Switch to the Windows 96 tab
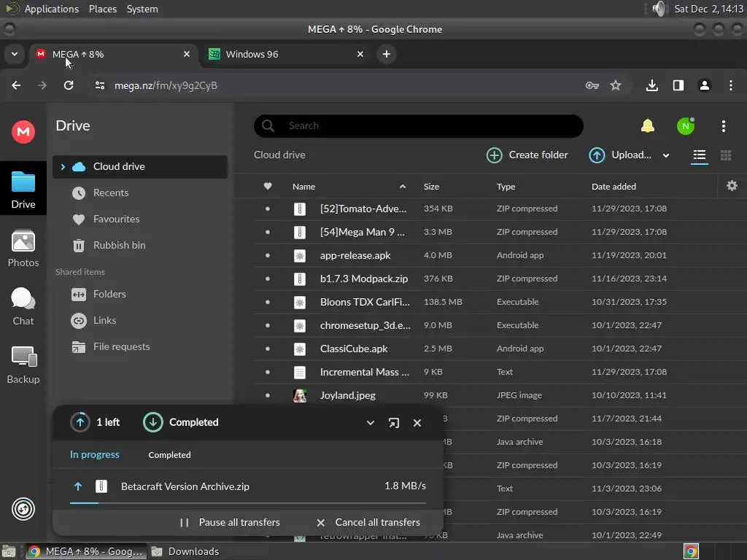Image resolution: width=747 pixels, height=560 pixels. 285,54
